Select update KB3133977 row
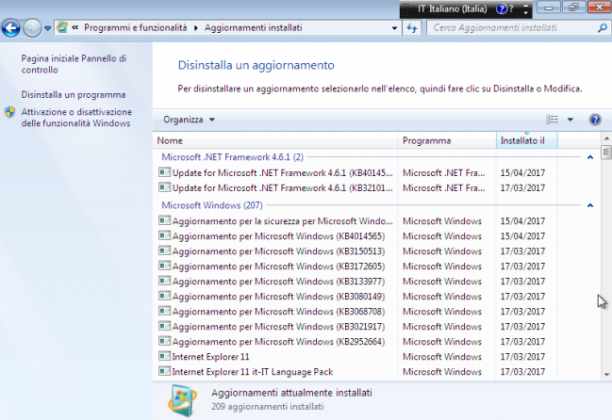This screenshot has height=420, width=612. click(x=357, y=281)
